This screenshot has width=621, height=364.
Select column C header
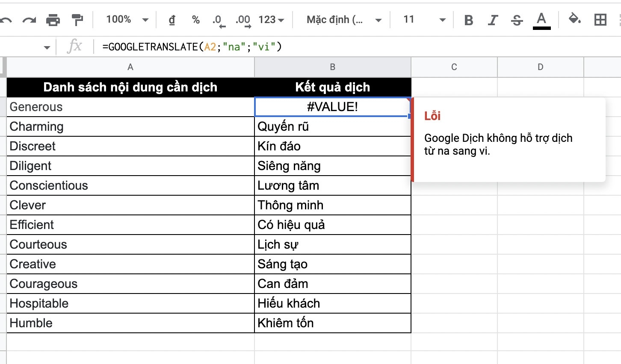[x=454, y=67]
